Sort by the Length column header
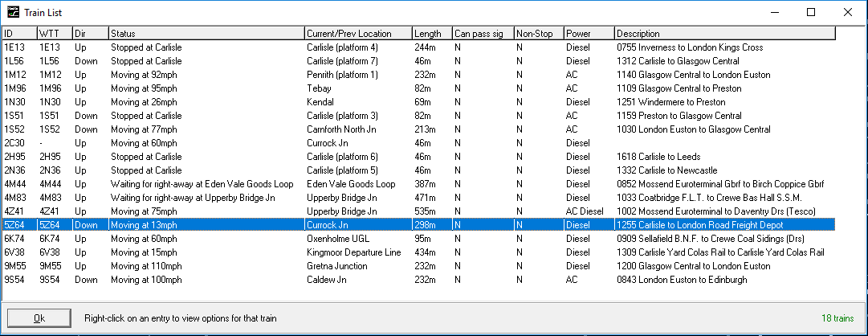 point(432,34)
